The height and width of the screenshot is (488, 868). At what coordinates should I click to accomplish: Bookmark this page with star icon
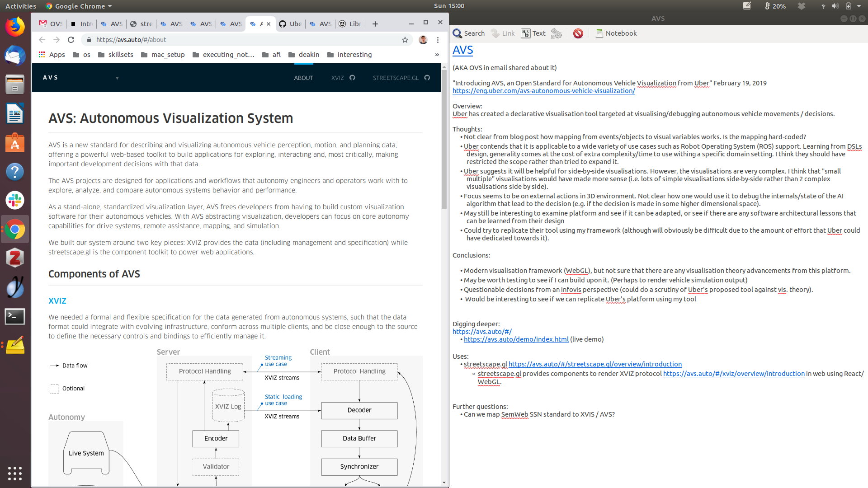pos(405,40)
